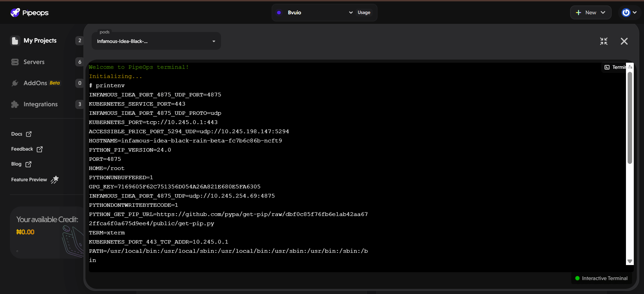Close the terminal panel
The width and height of the screenshot is (644, 294).
pos(624,41)
